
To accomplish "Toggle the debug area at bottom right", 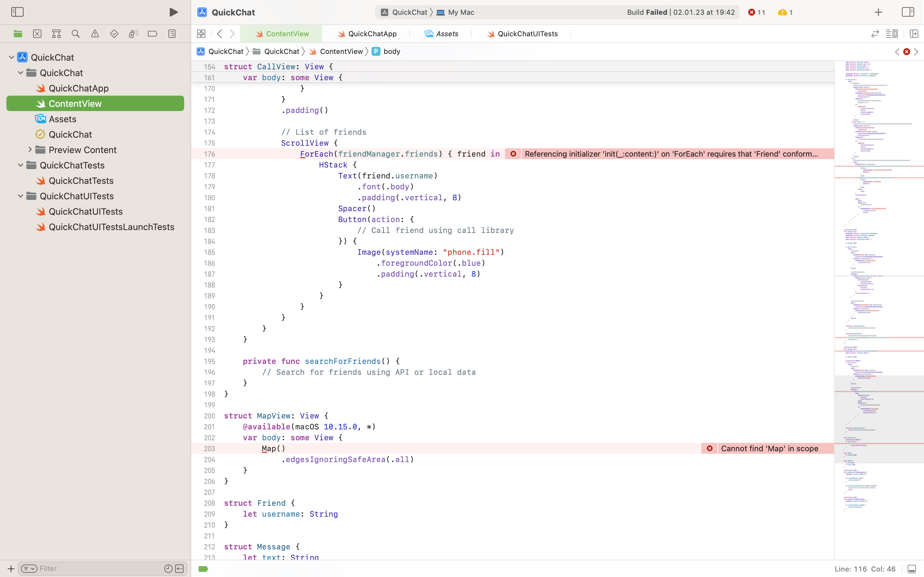I will pyautogui.click(x=912, y=569).
